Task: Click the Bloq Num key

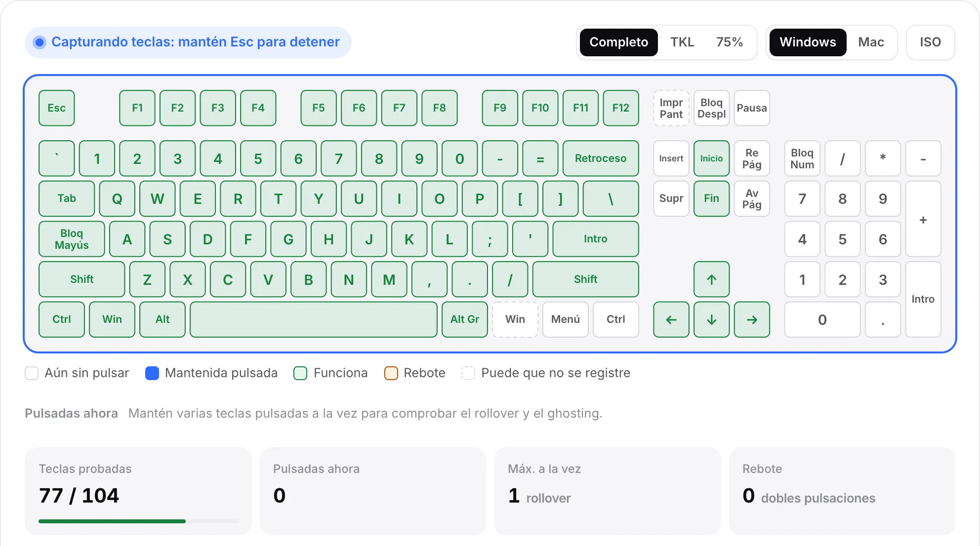Action: tap(802, 158)
